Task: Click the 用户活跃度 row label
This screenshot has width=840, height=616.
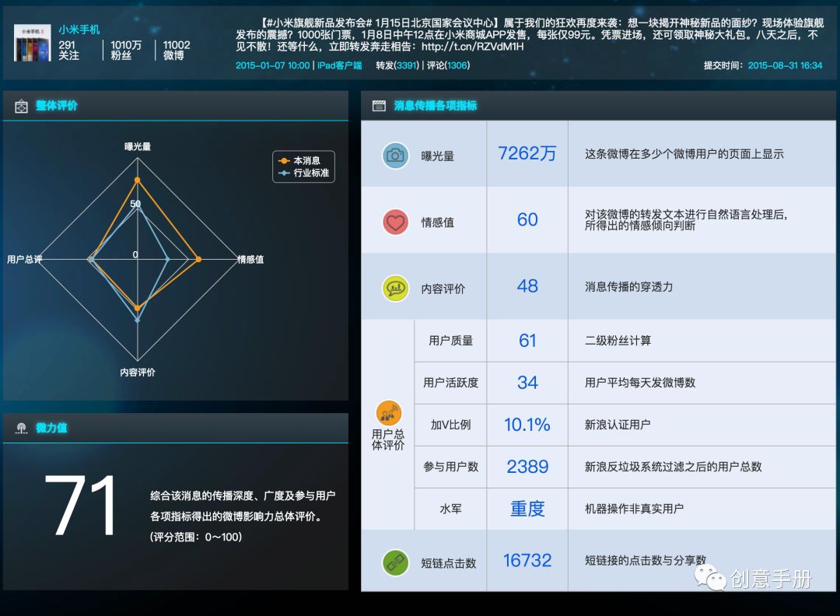Action: pos(450,383)
